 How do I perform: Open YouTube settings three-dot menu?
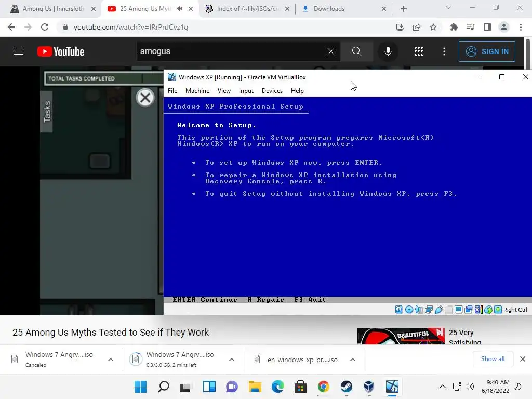[x=444, y=51]
